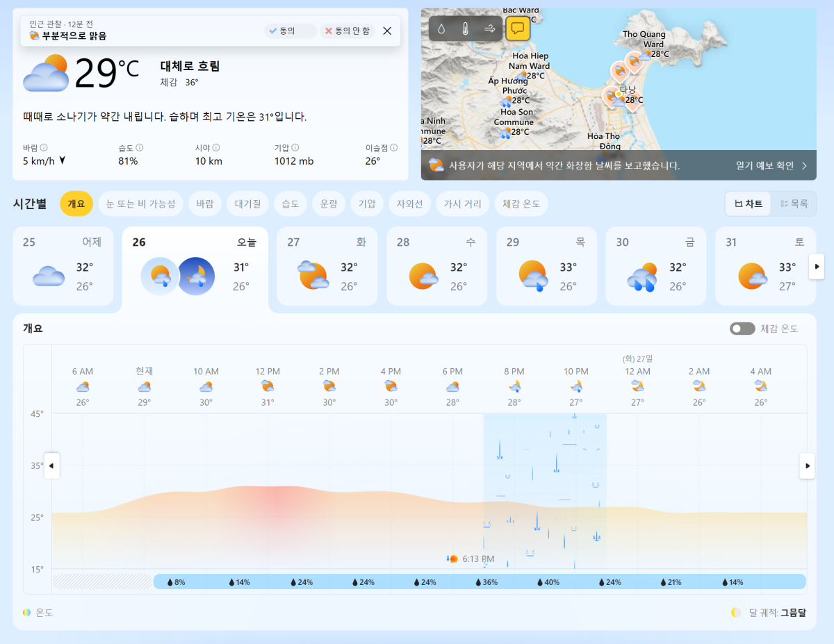
Task: Select the hourly 습도 tab
Action: [x=291, y=204]
